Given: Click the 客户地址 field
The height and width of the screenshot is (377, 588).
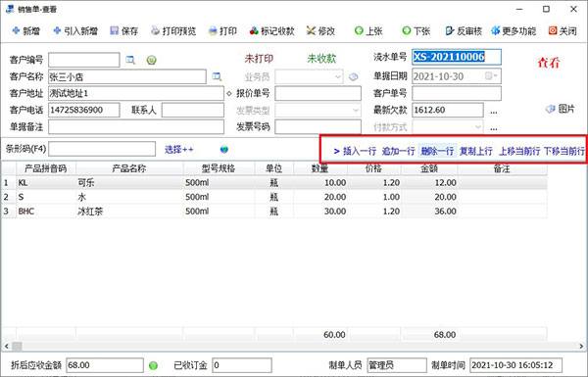Looking at the screenshot, I should (x=136, y=93).
